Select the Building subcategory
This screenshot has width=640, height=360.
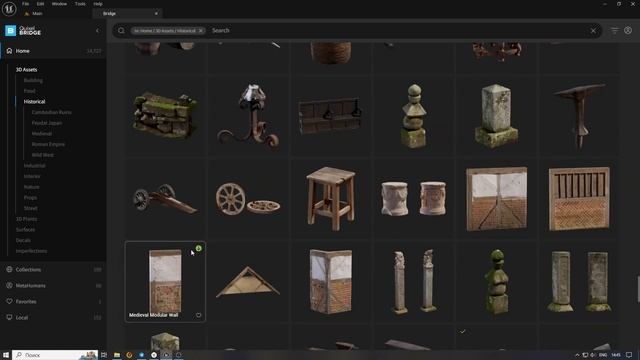click(x=33, y=80)
